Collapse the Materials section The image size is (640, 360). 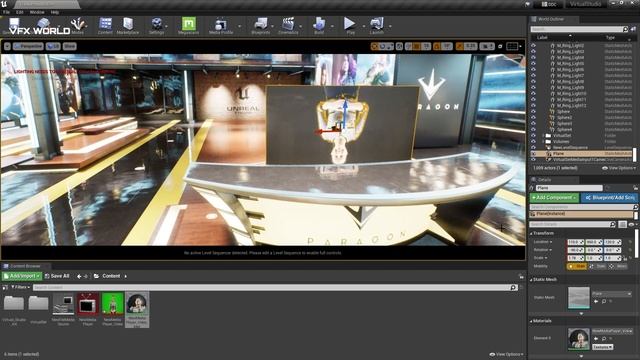coord(531,321)
